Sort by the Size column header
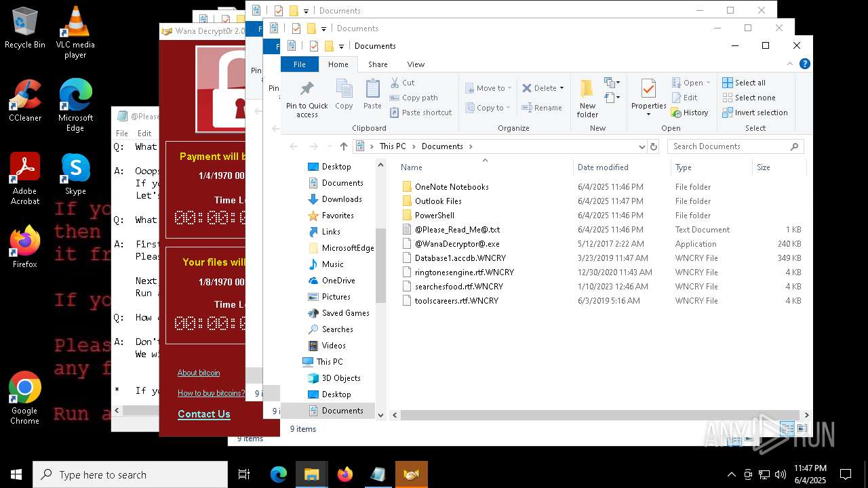868x488 pixels. [764, 167]
